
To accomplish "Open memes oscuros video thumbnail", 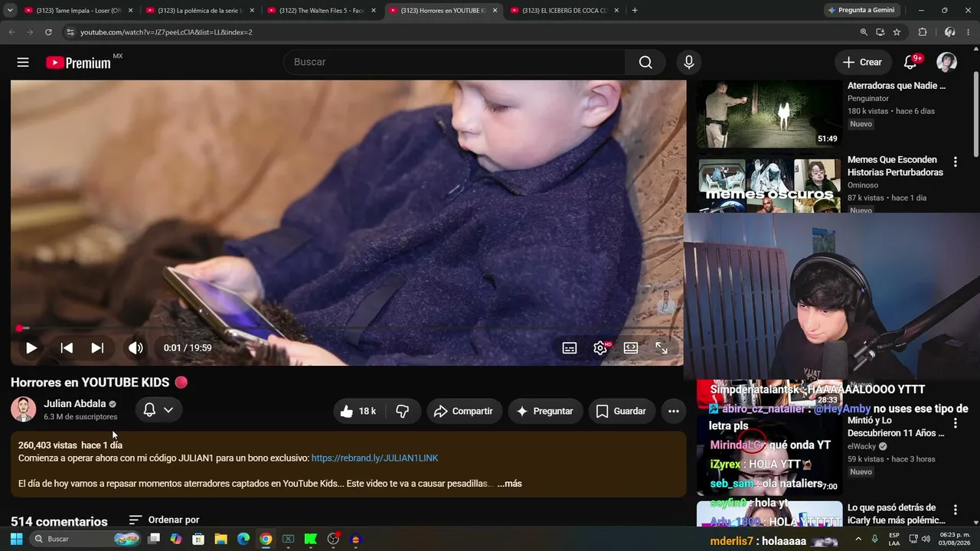I will click(769, 184).
